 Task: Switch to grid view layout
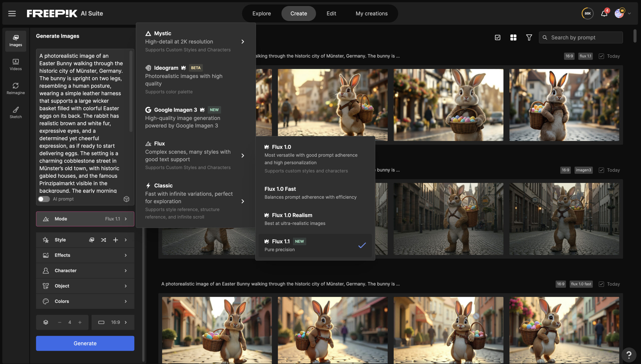(513, 38)
